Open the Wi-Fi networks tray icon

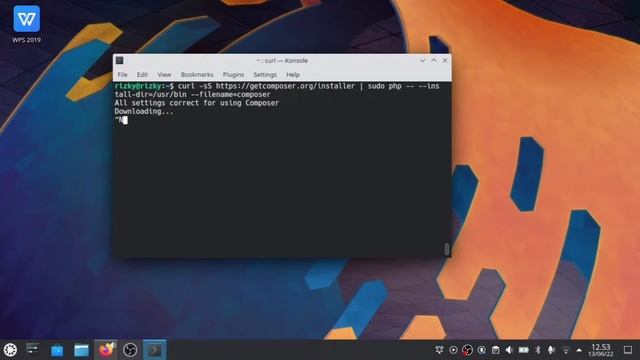tap(566, 350)
